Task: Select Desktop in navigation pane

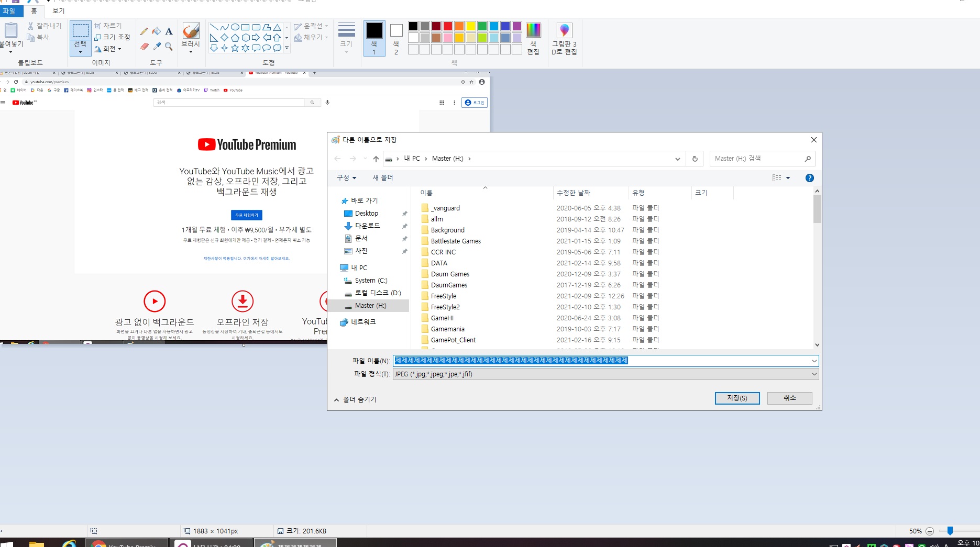Action: click(367, 214)
